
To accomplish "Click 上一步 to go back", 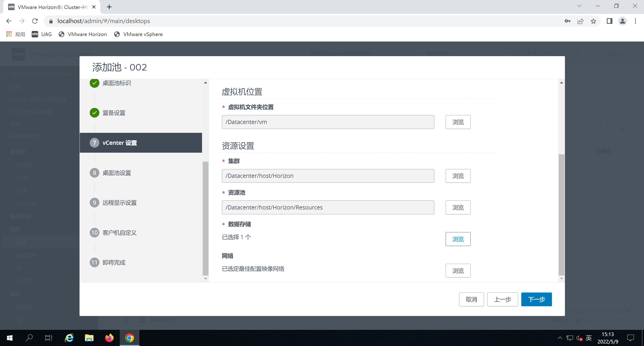I will [503, 299].
